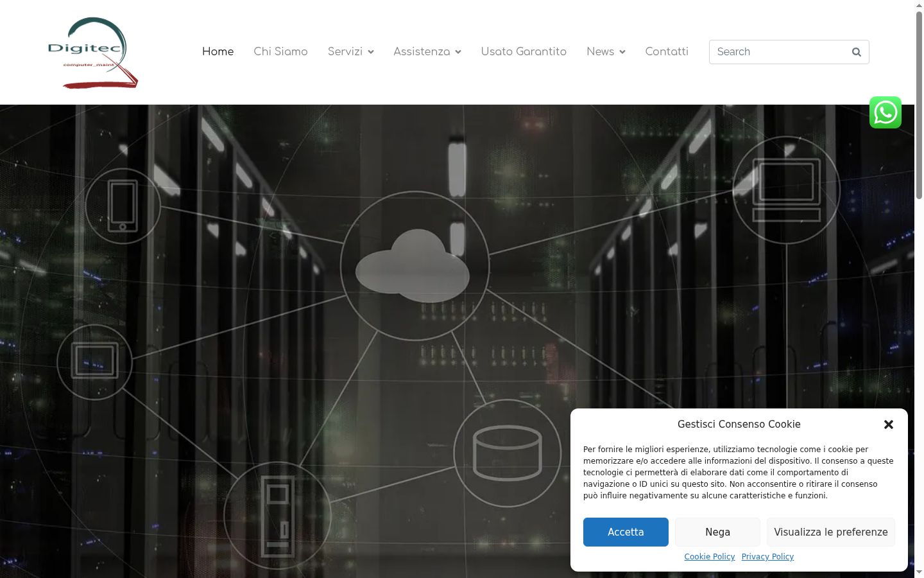This screenshot has height=578, width=924.
Task: Open the Contatti page
Action: tap(667, 51)
